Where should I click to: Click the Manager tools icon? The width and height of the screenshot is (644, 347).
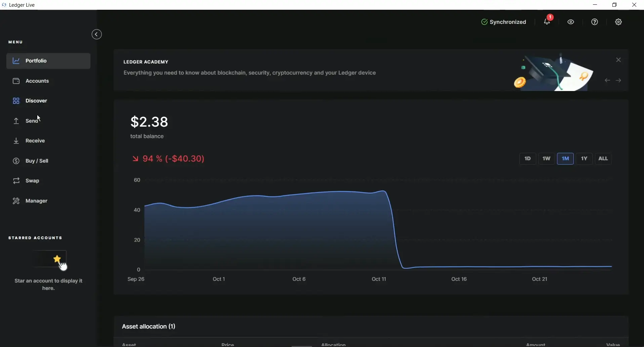(16, 201)
